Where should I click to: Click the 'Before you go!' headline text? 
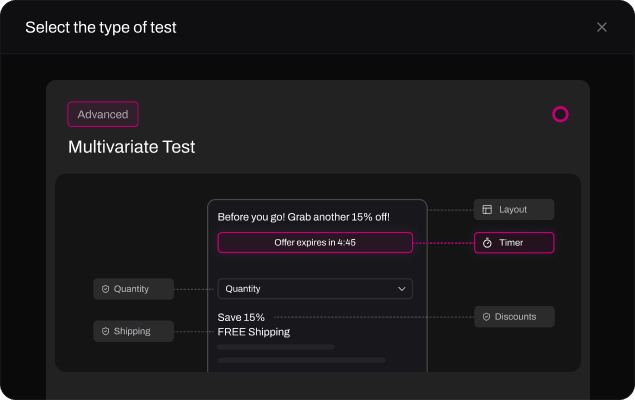pos(303,217)
